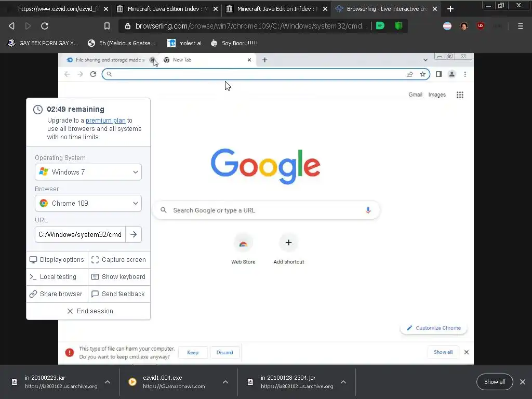
Task: Expand options for ezvid1.004.exe download
Action: tap(225, 382)
